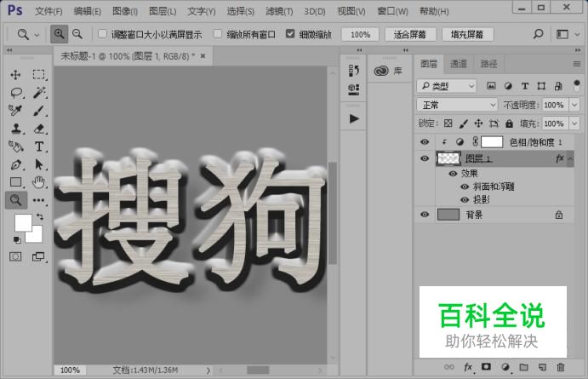Viewport: 588px width, 379px height.
Task: Click the search icon in options bar
Action: tap(538, 34)
